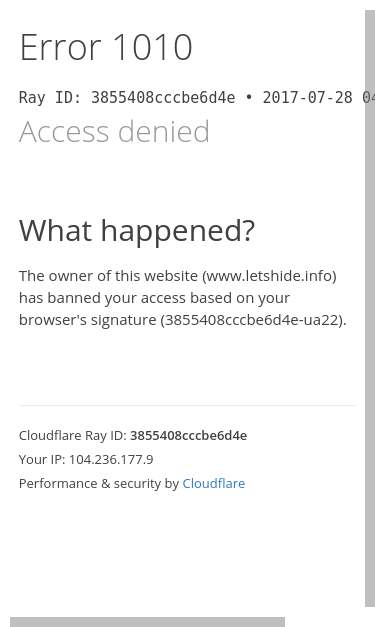Click the Cloudflare Ray ID: label
Viewport: 375px width, 627px height.
tap(73, 435)
